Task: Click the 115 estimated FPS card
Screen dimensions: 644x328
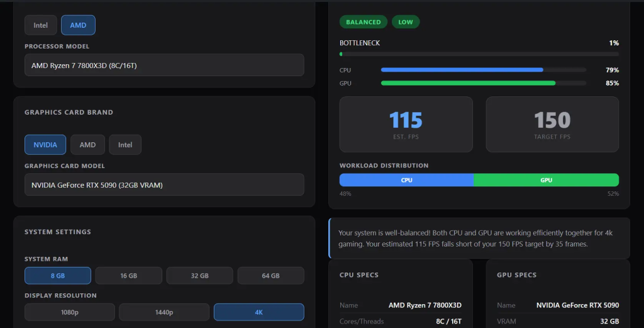Action: tap(406, 124)
